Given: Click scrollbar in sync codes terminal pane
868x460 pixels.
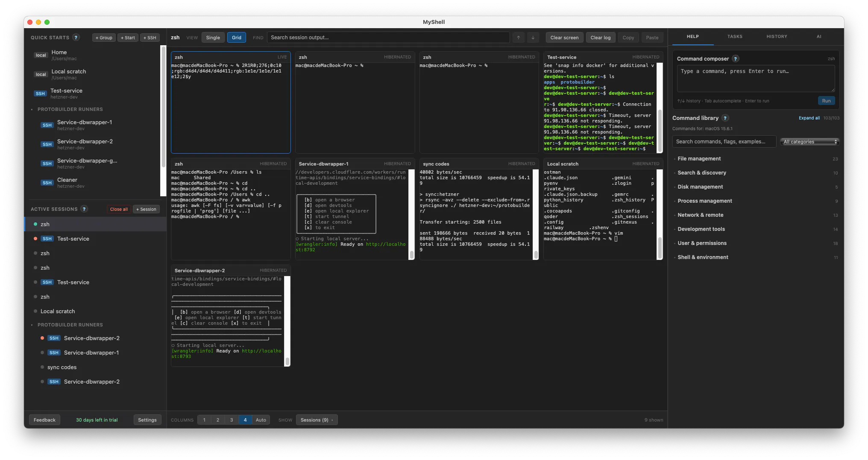Looking at the screenshot, I should (x=536, y=255).
